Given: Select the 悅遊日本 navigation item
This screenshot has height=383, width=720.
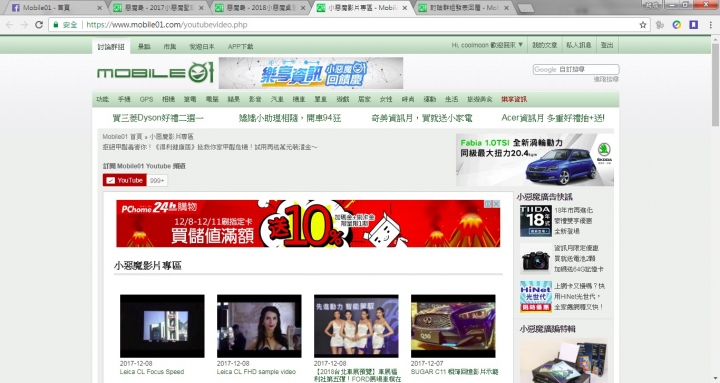Looking at the screenshot, I should point(202,46).
